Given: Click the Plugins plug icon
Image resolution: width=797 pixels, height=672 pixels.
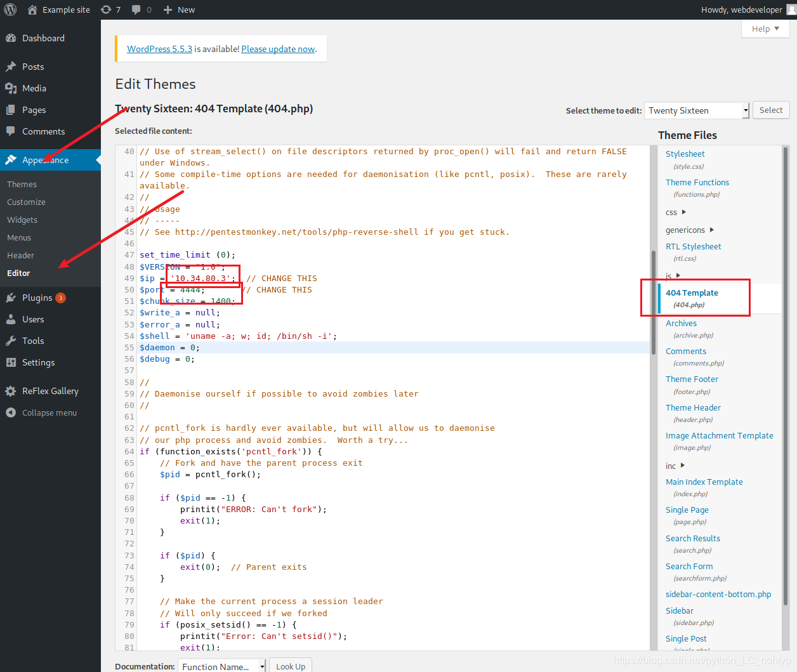Looking at the screenshot, I should pos(11,298).
